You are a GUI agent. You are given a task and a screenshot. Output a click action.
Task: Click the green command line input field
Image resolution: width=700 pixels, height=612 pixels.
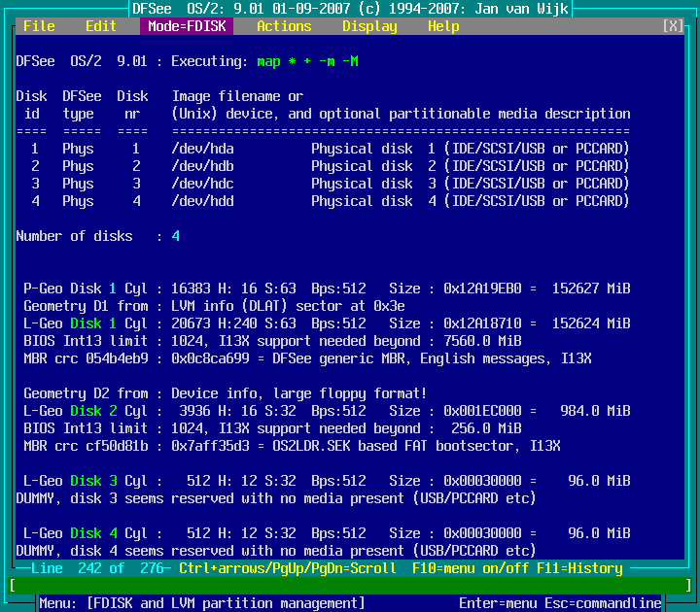350,586
